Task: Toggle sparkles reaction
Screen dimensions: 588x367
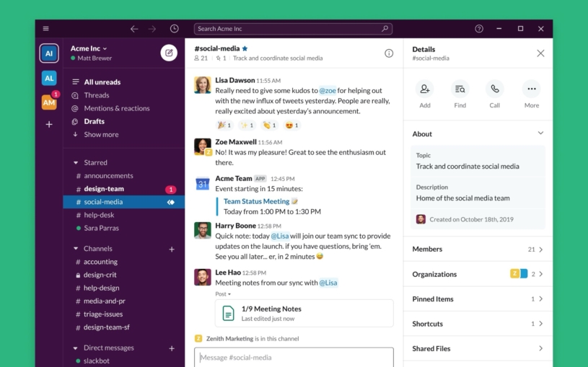Action: [x=247, y=125]
